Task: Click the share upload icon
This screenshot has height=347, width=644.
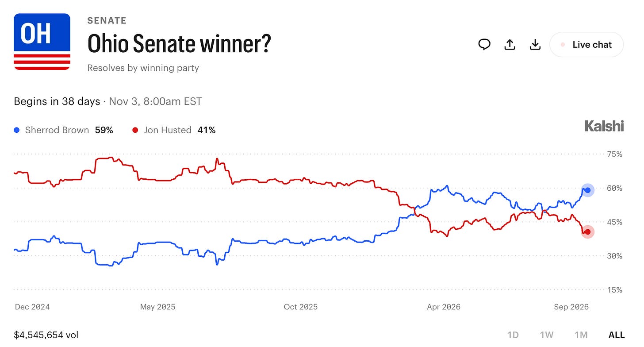Action: pos(510,44)
